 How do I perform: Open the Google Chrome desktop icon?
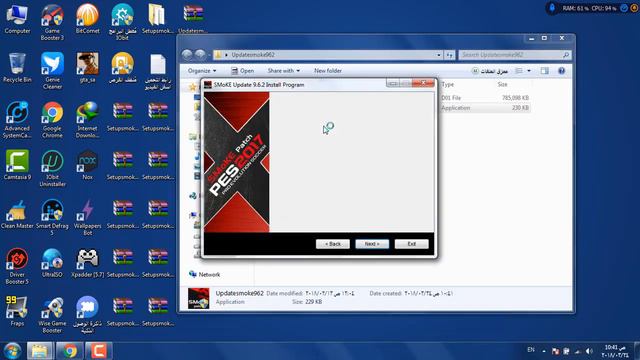pos(52,120)
